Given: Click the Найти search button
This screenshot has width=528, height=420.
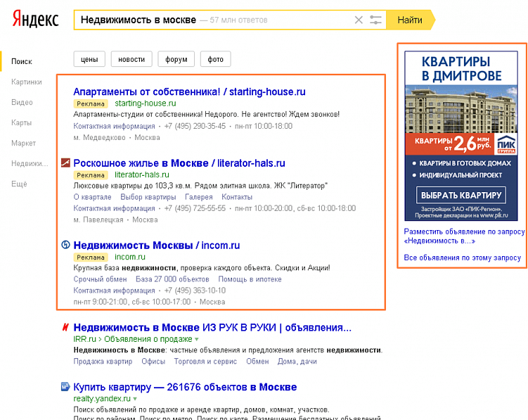Looking at the screenshot, I should tap(410, 20).
